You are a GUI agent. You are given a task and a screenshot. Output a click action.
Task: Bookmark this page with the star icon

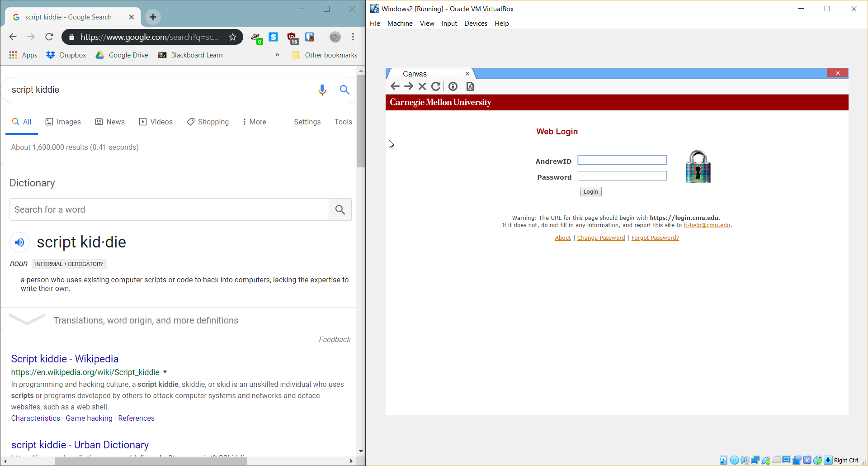(x=233, y=37)
